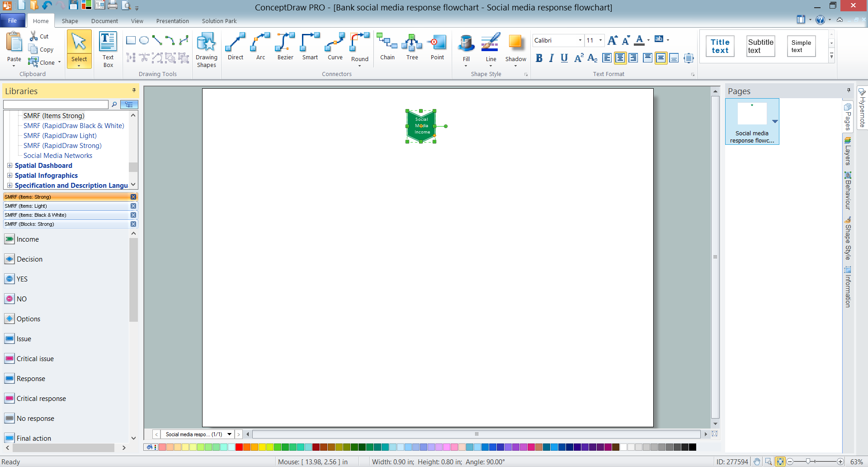Pick the ellipse drawing tool

coord(144,40)
